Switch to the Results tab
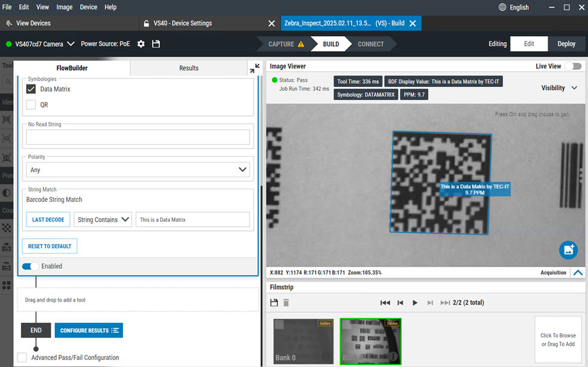The width and height of the screenshot is (588, 367). [189, 68]
